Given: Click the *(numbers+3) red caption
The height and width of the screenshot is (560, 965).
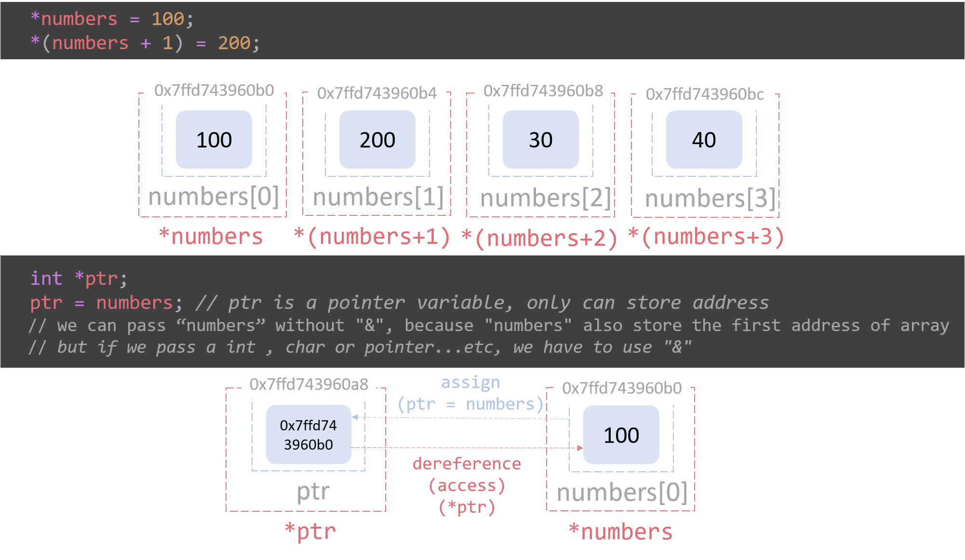Looking at the screenshot, I should click(707, 237).
